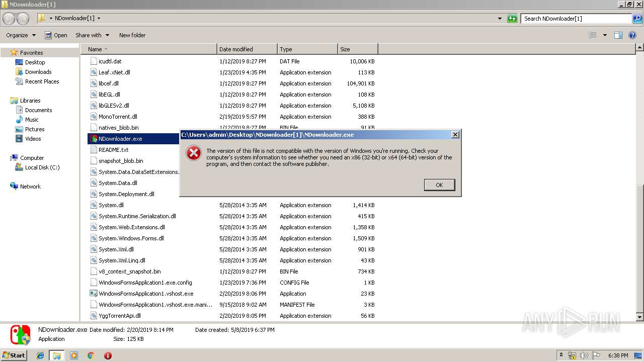Viewport: 644px width, 362px height.
Task: Launch Internet Explorer from taskbar
Action: pyautogui.click(x=40, y=355)
